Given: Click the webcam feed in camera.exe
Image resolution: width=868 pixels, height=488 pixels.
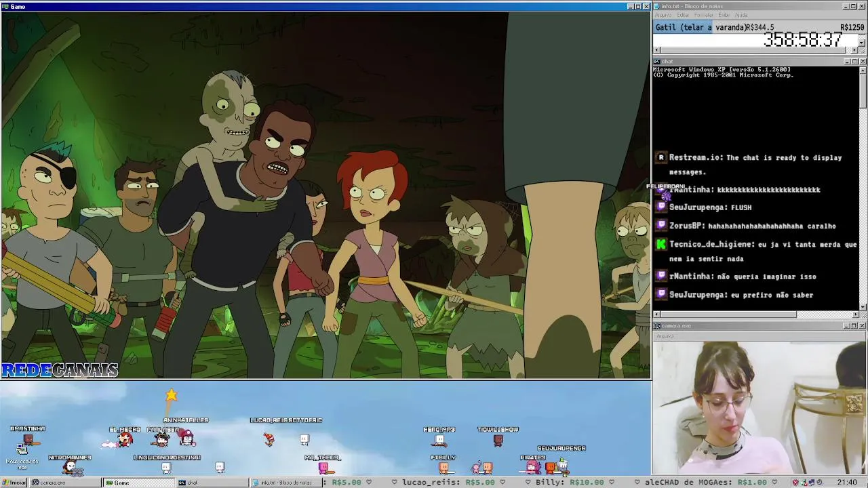Looking at the screenshot, I should (x=759, y=407).
